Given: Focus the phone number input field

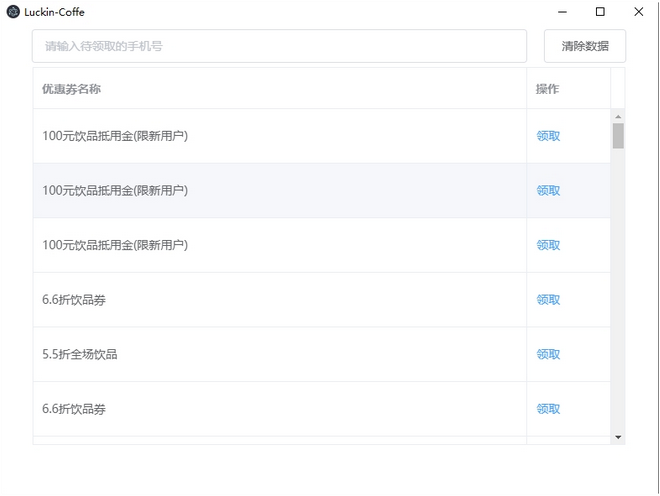Looking at the screenshot, I should tap(279, 46).
